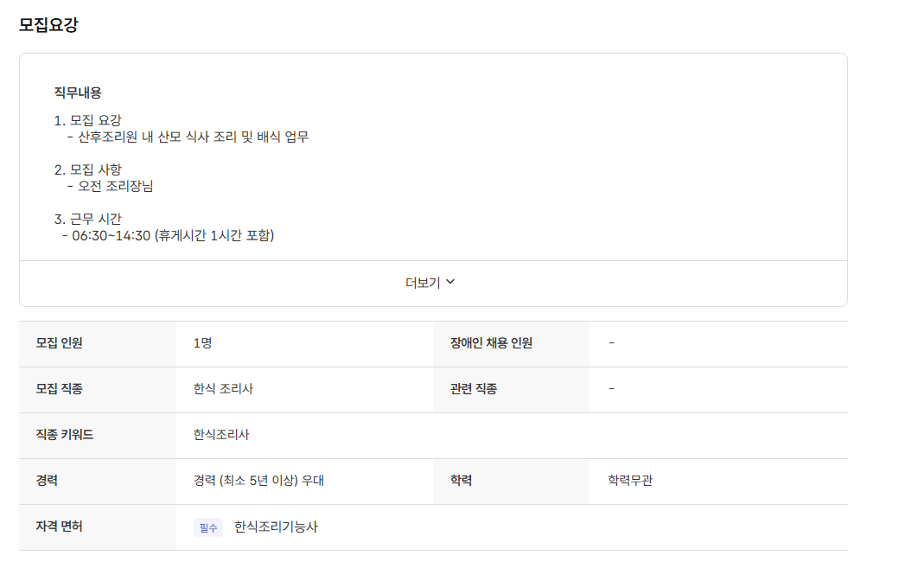Click the 한식조리사 keyword value
The height and width of the screenshot is (581, 924).
point(221,435)
